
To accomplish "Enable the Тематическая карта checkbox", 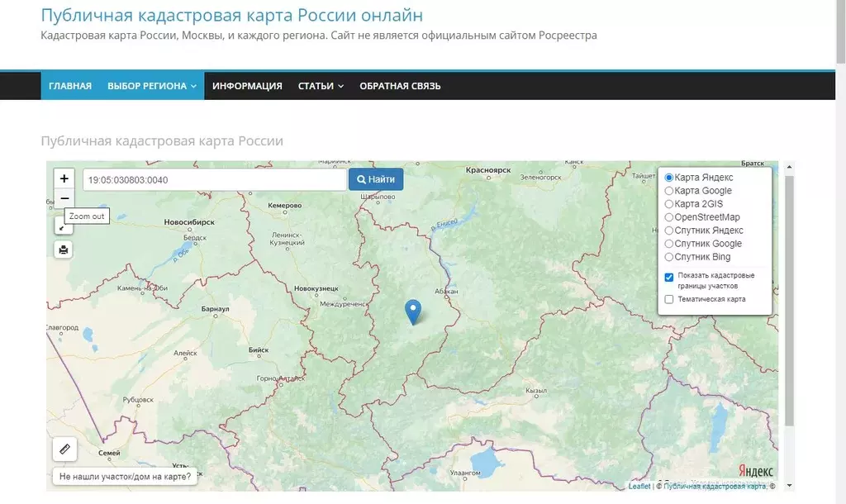I will point(669,299).
